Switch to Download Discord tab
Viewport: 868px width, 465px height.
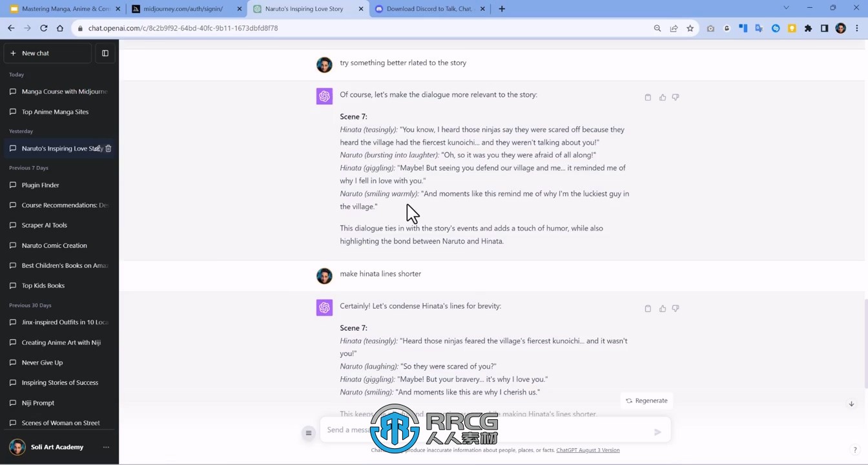tap(431, 9)
